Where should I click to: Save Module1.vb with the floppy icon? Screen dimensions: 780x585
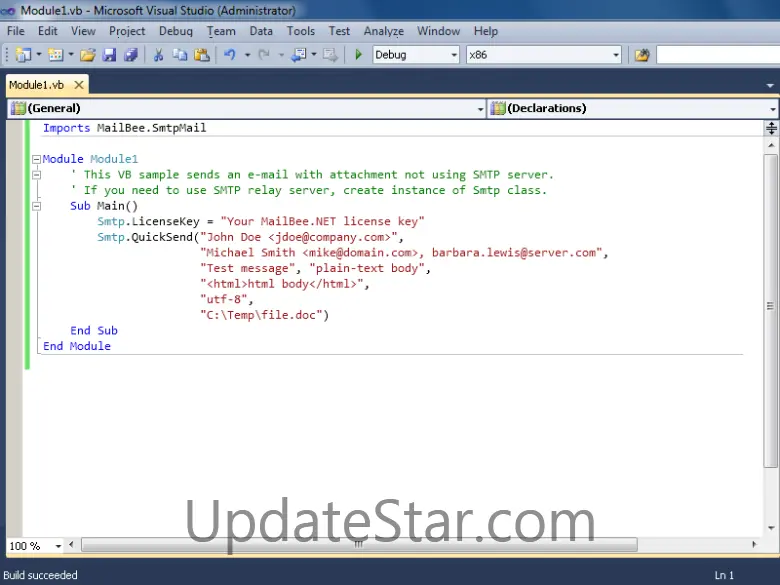pyautogui.click(x=109, y=55)
